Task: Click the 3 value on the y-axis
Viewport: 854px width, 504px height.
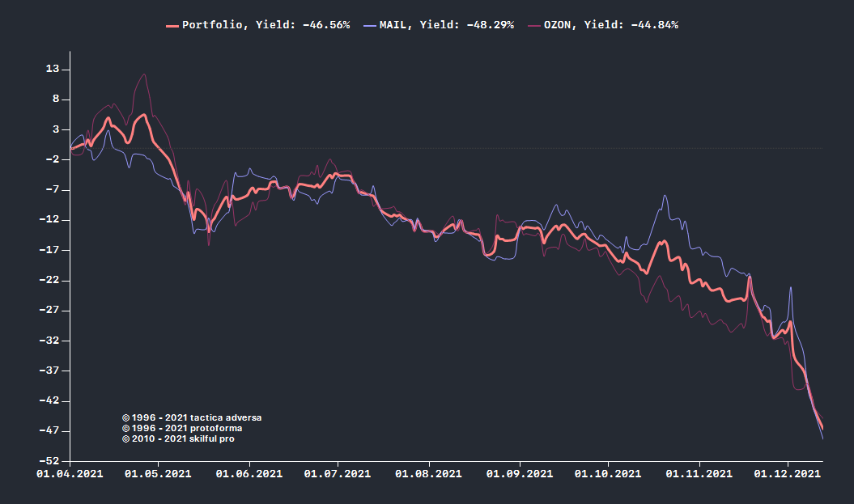Action: 56,129
